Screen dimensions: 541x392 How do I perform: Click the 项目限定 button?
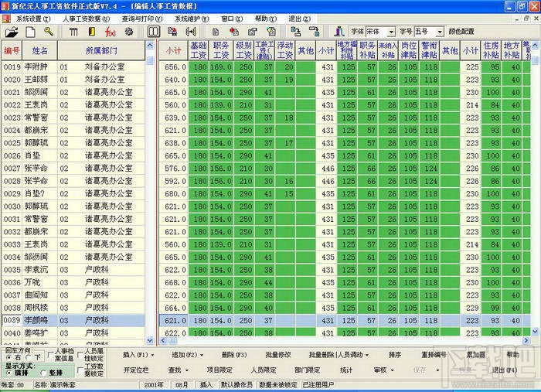pyautogui.click(x=219, y=370)
